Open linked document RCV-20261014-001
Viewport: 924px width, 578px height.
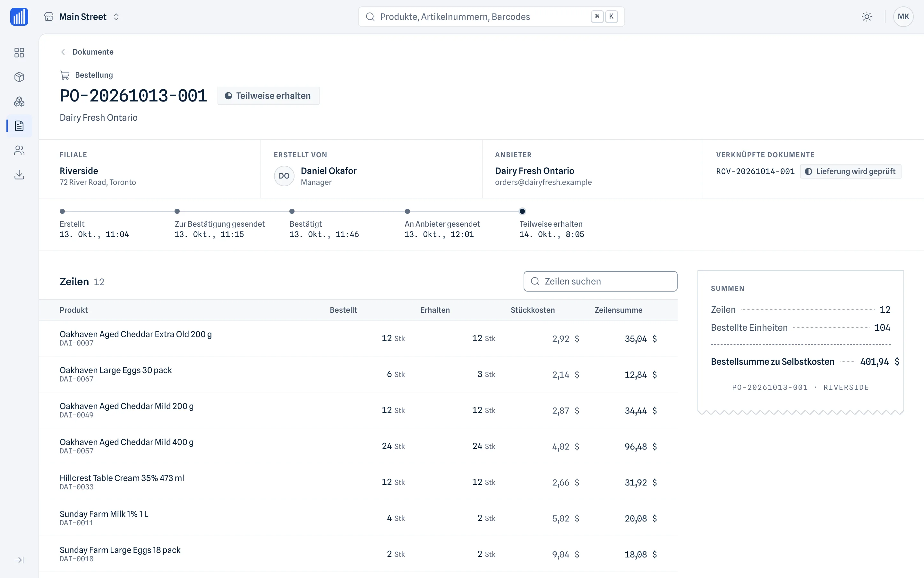pyautogui.click(x=755, y=171)
